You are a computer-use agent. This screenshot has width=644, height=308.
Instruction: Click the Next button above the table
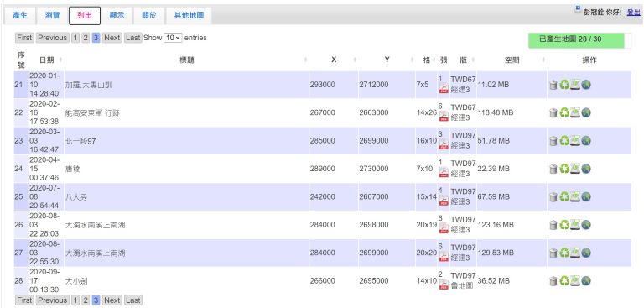point(112,38)
